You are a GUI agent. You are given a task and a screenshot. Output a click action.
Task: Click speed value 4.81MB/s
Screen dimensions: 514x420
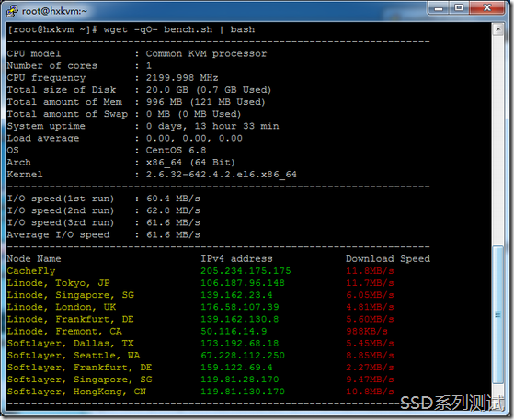370,307
